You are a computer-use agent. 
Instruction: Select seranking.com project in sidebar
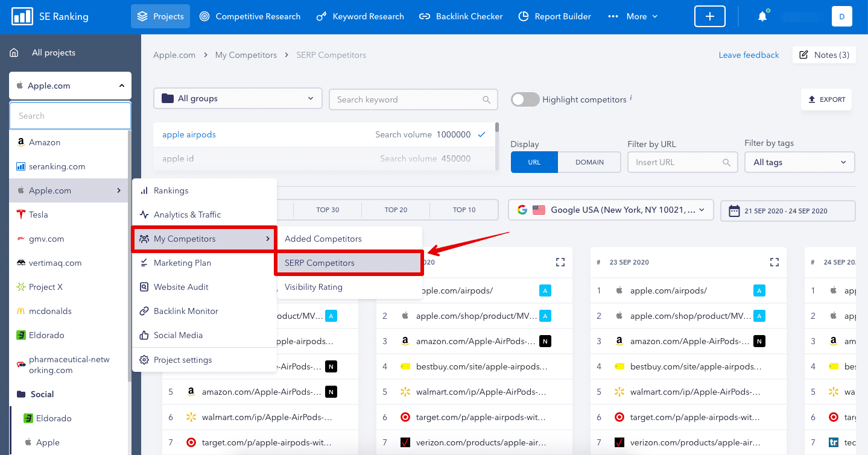(x=68, y=166)
